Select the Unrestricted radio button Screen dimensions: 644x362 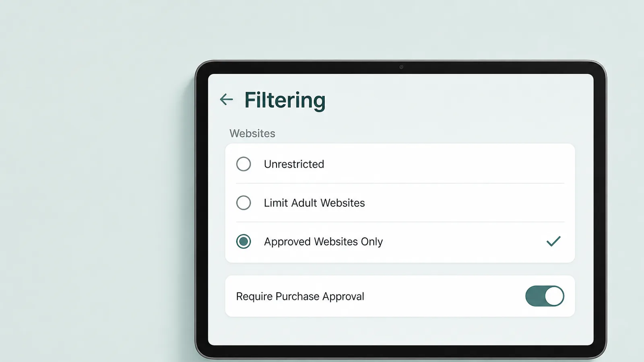(244, 164)
